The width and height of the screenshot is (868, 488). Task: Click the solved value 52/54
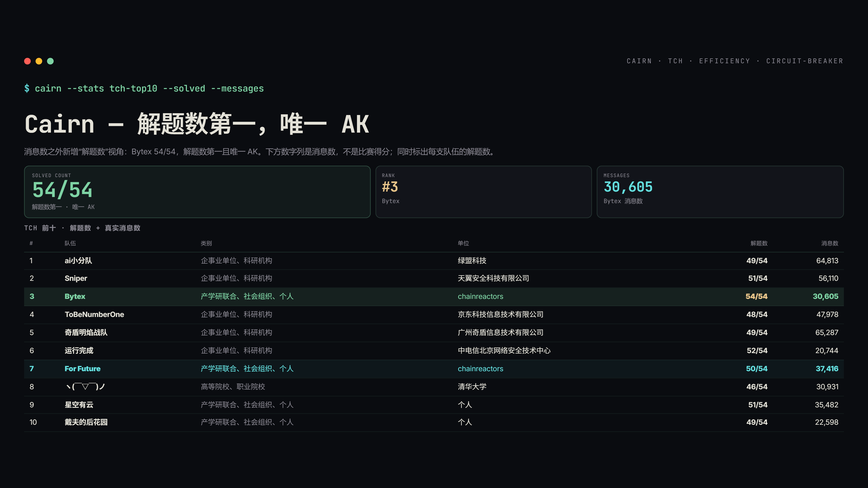[757, 351]
